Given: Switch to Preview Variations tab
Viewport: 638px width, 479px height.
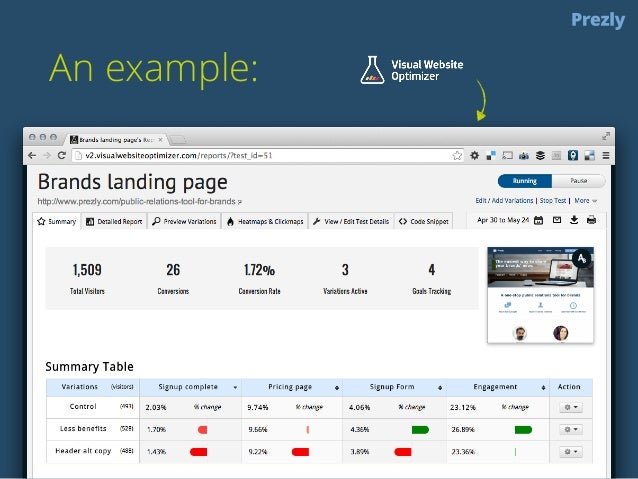Looking at the screenshot, I should [x=184, y=221].
